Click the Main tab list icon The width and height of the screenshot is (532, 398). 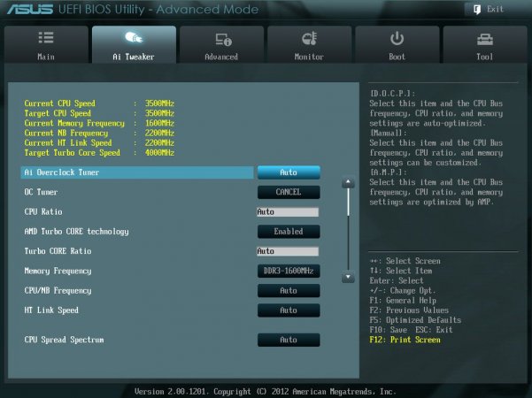(46, 38)
